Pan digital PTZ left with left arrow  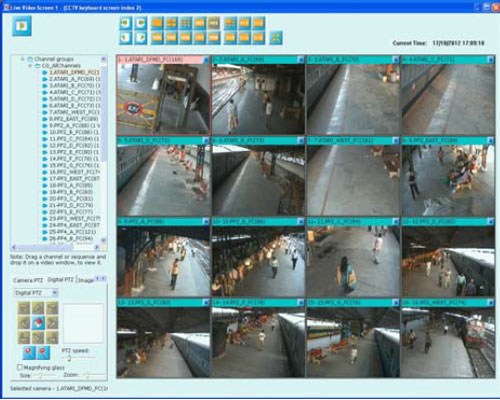coord(24,323)
